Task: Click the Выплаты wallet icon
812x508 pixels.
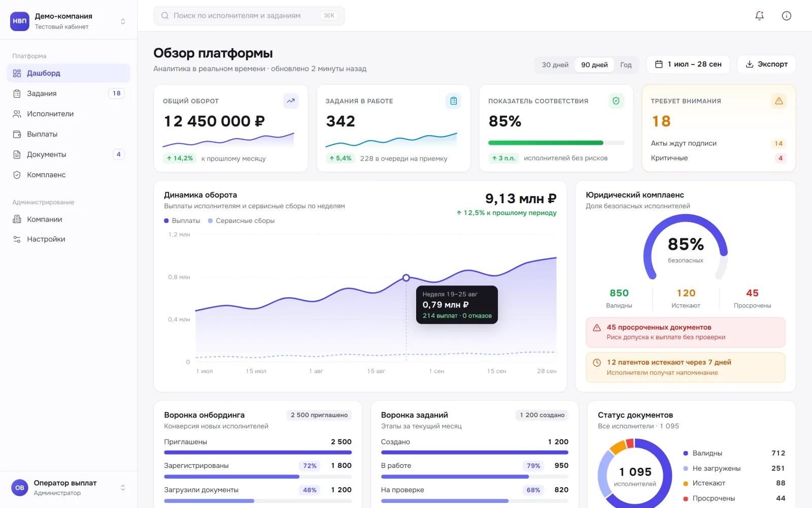Action: [x=17, y=134]
